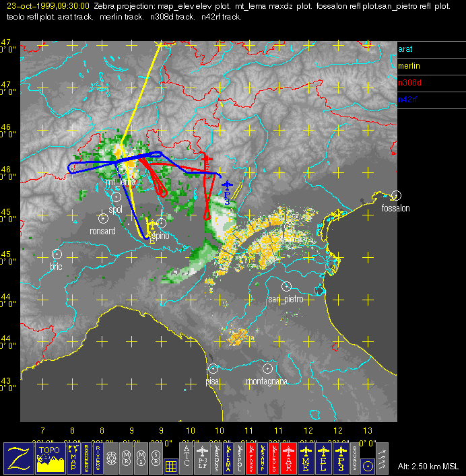Click the red AR aircraft track icon
Viewport: 466px width, 476px height.
click(x=290, y=458)
